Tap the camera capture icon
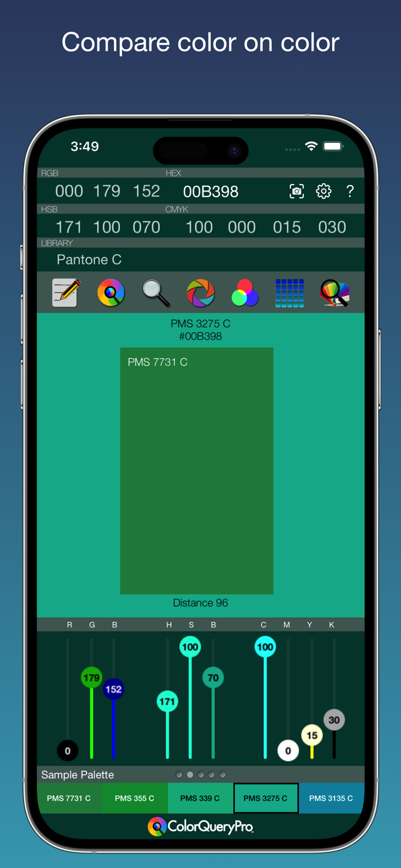The height and width of the screenshot is (868, 401). (297, 191)
